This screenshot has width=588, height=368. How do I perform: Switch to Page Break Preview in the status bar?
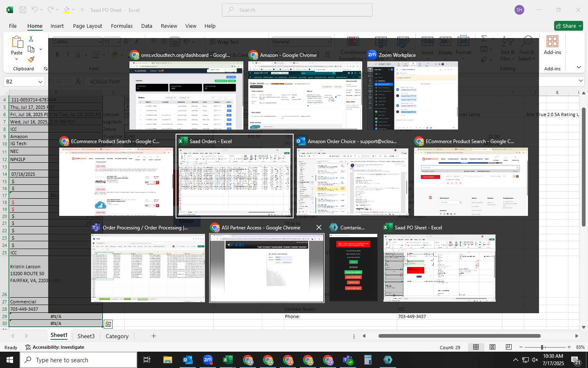pyautogui.click(x=509, y=347)
